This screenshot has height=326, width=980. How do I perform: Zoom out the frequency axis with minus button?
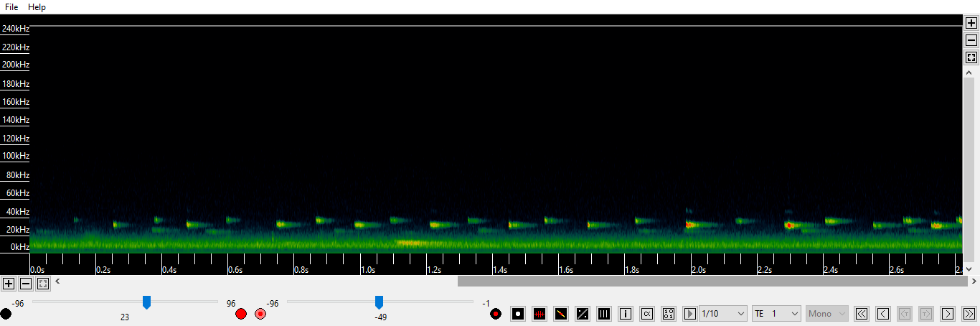click(x=971, y=40)
